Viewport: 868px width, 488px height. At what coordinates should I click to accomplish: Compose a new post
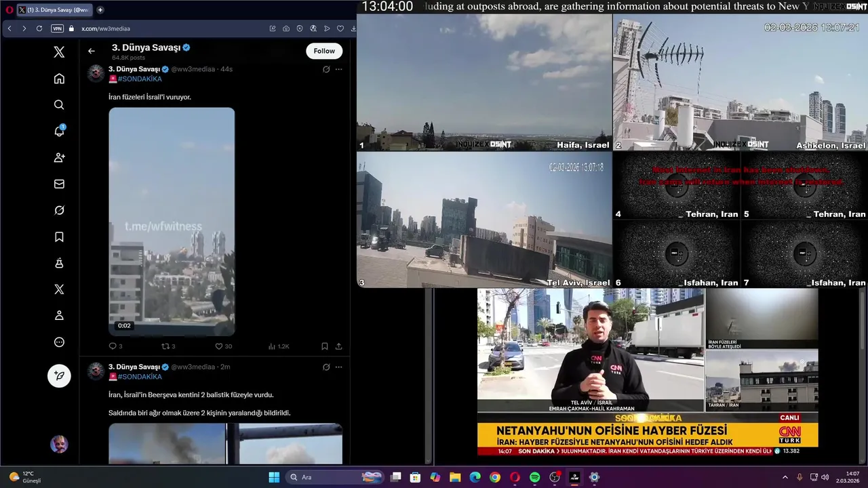(x=59, y=375)
